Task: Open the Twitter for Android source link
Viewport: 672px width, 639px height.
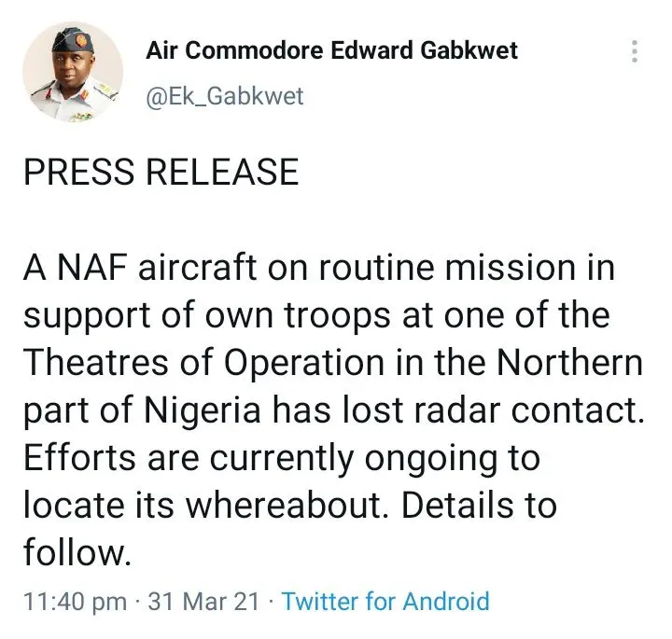Action: point(385,601)
